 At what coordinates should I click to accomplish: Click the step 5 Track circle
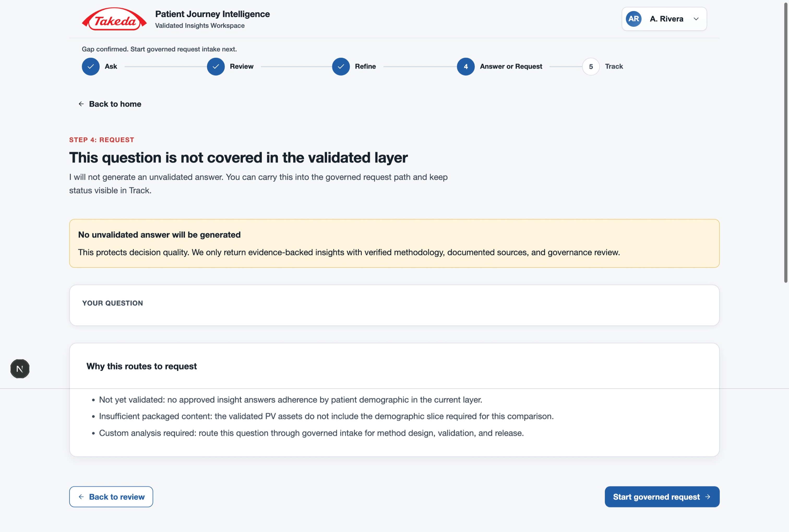(x=591, y=66)
